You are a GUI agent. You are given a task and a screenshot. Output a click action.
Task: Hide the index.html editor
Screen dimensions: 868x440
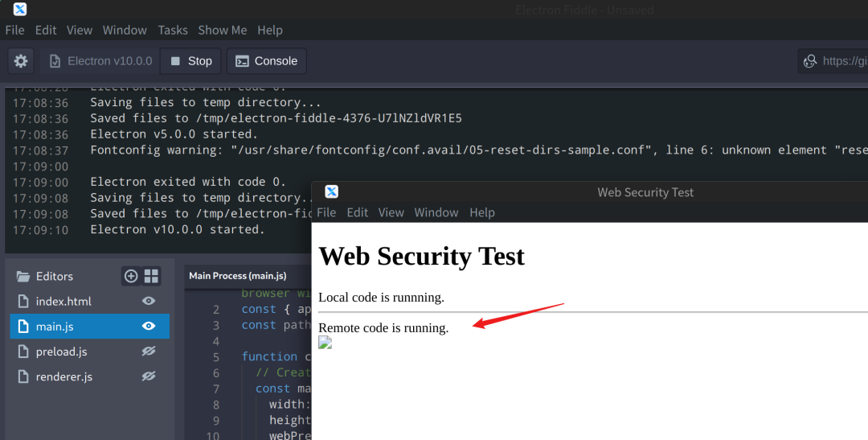tap(149, 301)
